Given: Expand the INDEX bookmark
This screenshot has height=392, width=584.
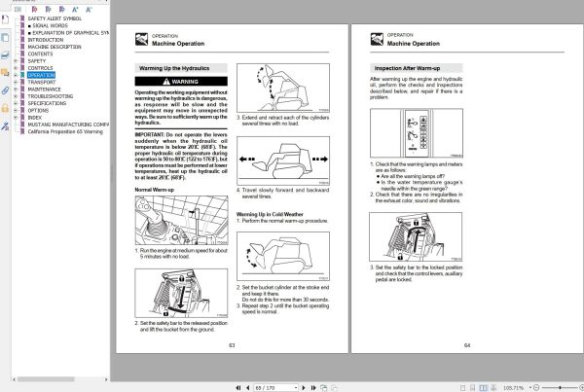Looking at the screenshot, I should [x=16, y=118].
